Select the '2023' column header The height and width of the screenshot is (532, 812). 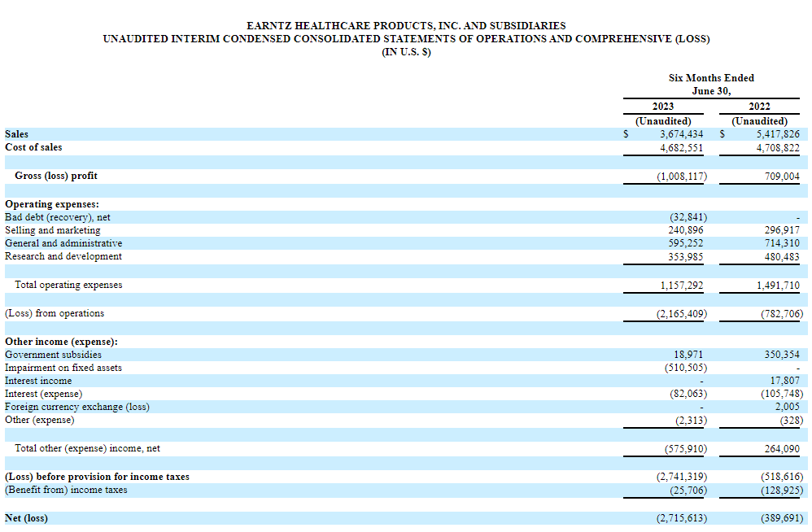(x=663, y=106)
